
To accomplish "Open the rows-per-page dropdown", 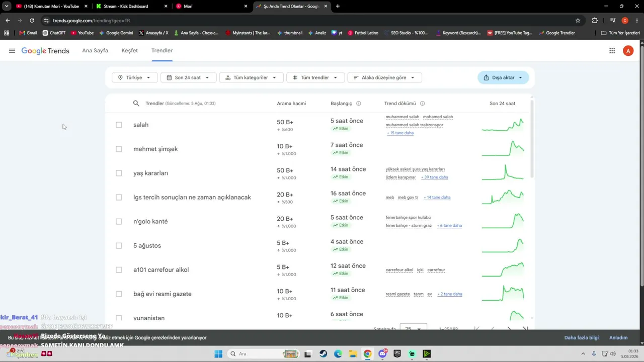I will click(414, 328).
